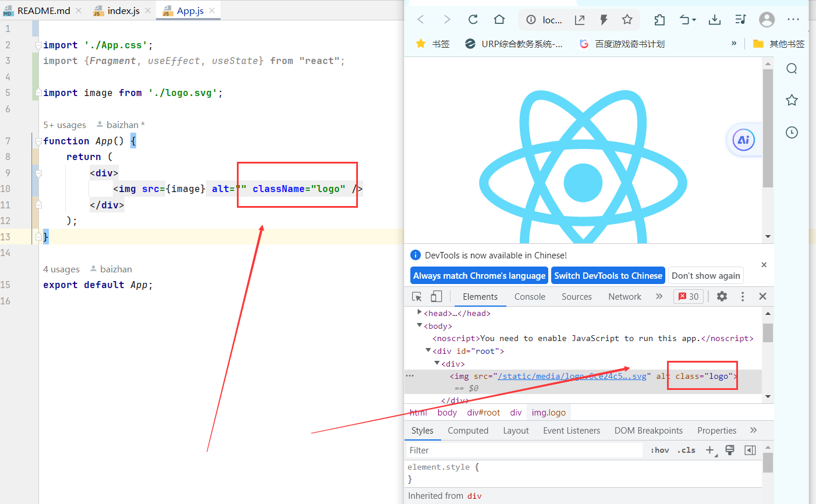Click the search icon in browser sidebar

(792, 69)
